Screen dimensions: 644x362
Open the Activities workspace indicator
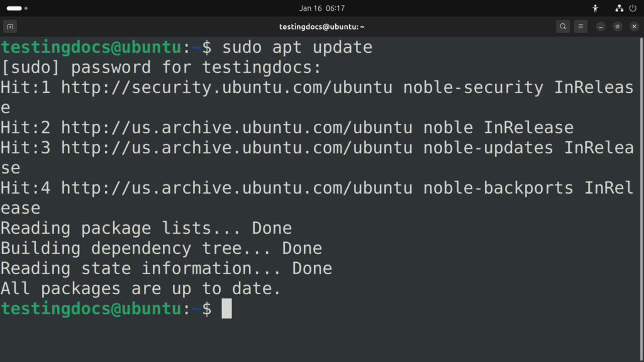[14, 8]
